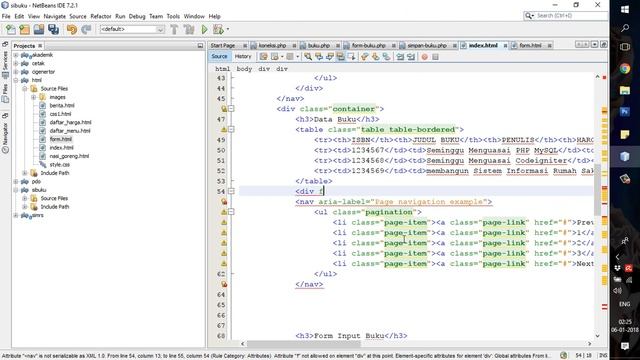Collapse the sibuku project node
Image resolution: width=640 pixels, height=360 pixels.
click(x=16, y=190)
